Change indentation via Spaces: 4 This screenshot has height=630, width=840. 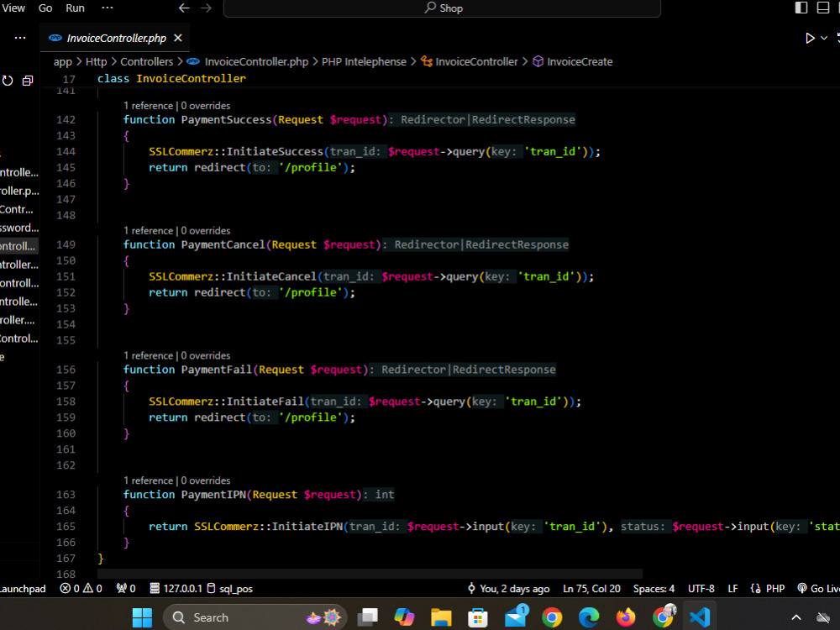click(x=654, y=589)
